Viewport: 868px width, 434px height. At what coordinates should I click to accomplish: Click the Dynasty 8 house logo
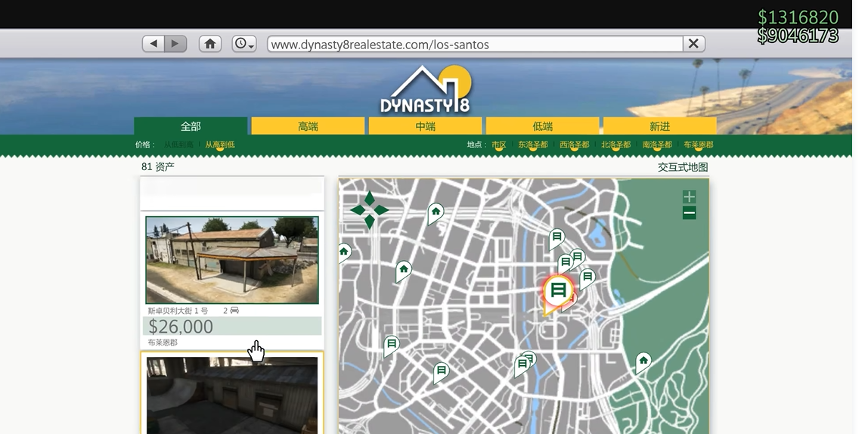tap(426, 90)
